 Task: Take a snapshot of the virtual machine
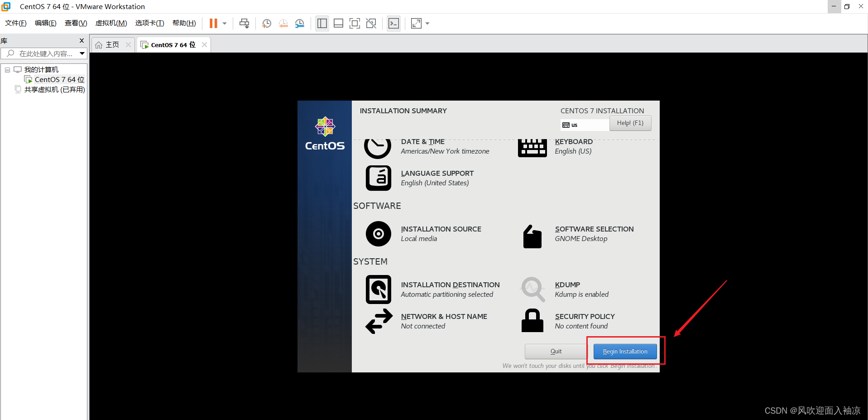click(267, 24)
